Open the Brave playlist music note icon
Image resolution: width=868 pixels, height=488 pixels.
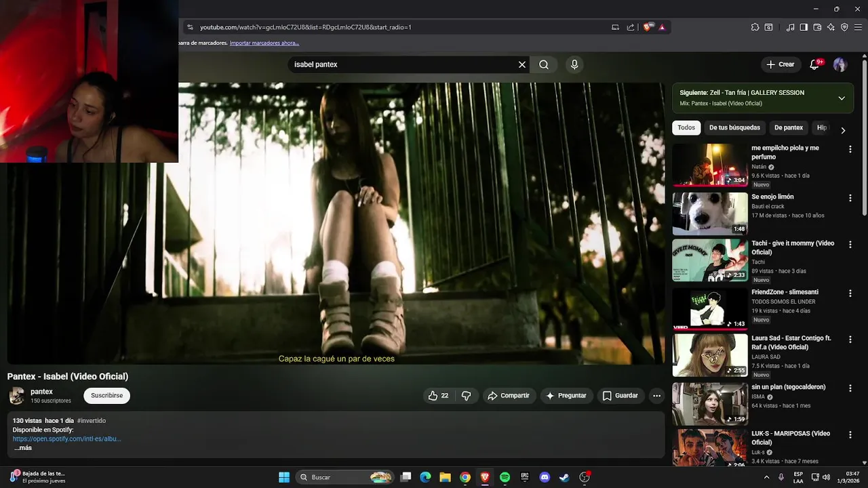tap(790, 27)
